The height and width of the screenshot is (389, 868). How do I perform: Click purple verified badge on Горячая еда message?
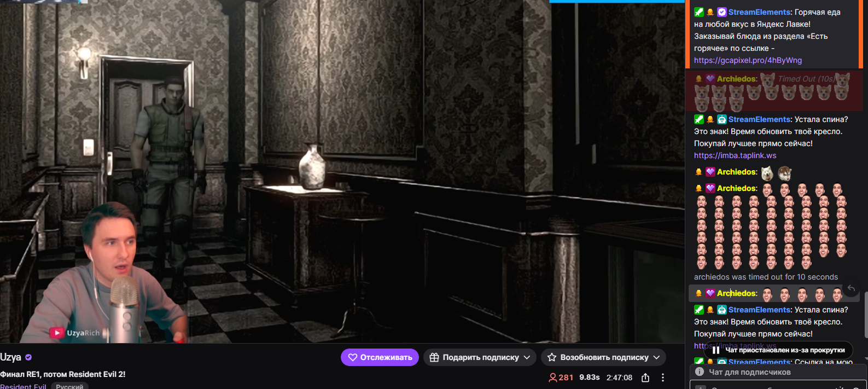722,12
